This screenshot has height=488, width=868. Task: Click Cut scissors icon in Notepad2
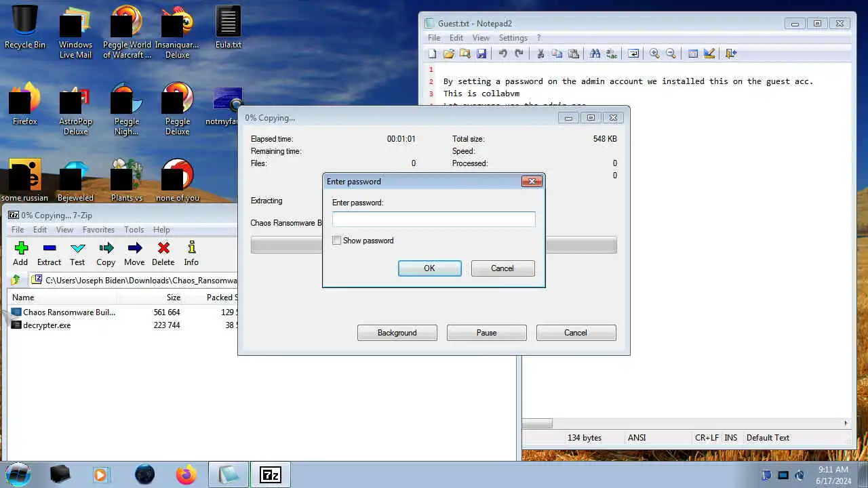point(540,54)
